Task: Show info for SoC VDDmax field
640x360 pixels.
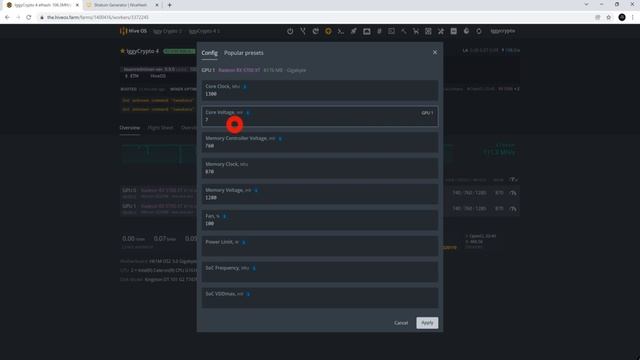Action: point(248,294)
